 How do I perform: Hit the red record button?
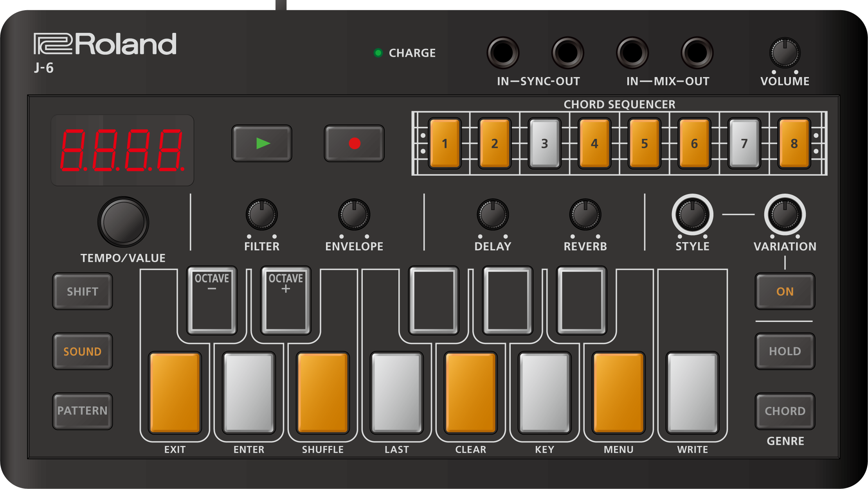pos(354,144)
